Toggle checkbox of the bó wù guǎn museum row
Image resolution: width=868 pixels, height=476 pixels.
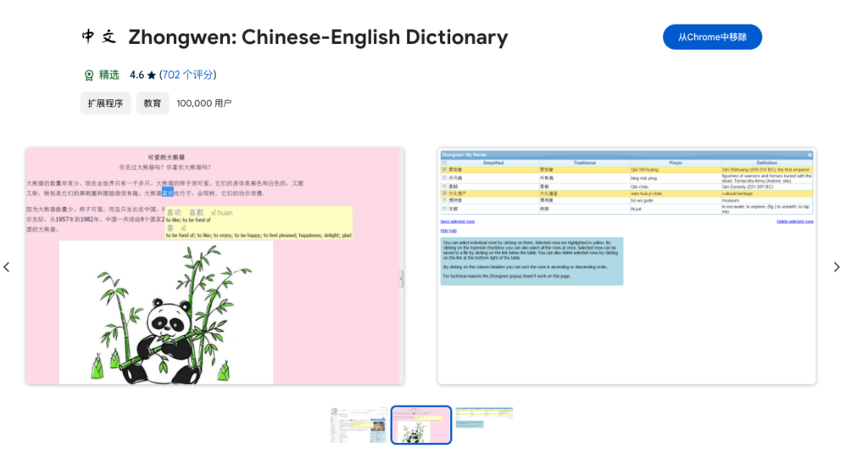(444, 200)
